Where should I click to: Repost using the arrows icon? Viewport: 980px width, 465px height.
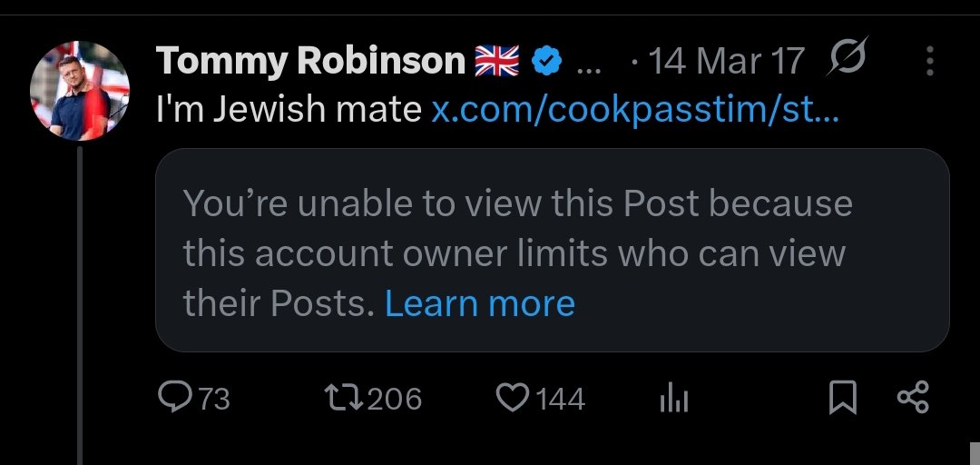point(344,398)
